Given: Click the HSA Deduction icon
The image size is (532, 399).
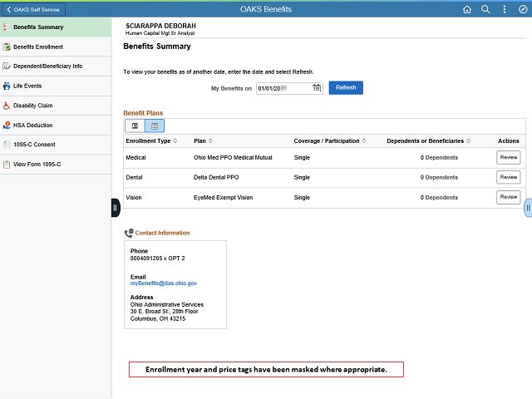Looking at the screenshot, I should pos(7,126).
